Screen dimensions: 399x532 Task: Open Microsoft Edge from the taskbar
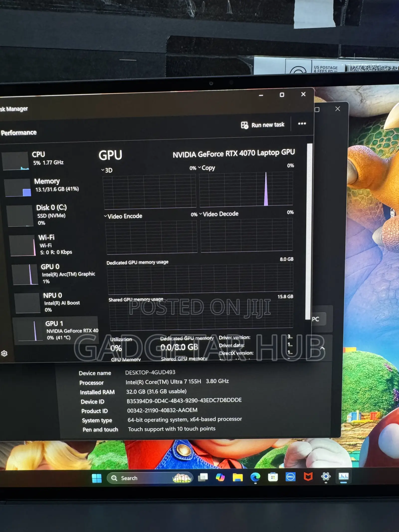point(255,477)
